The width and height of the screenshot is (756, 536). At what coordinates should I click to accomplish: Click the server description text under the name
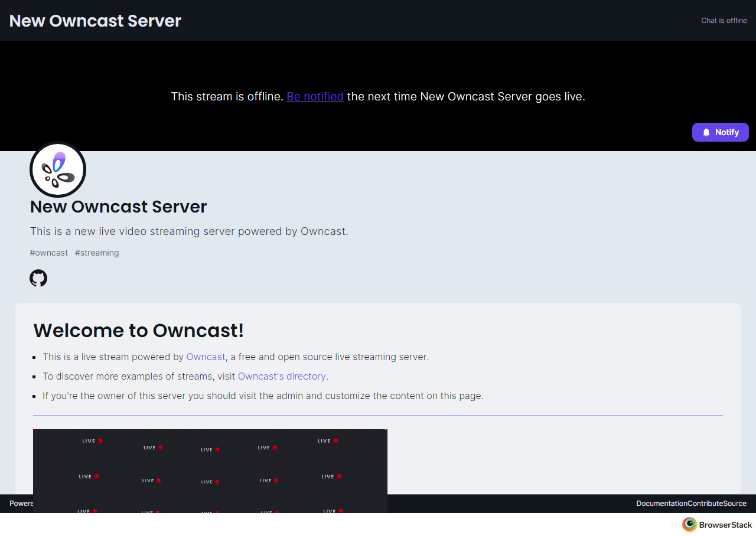click(189, 231)
